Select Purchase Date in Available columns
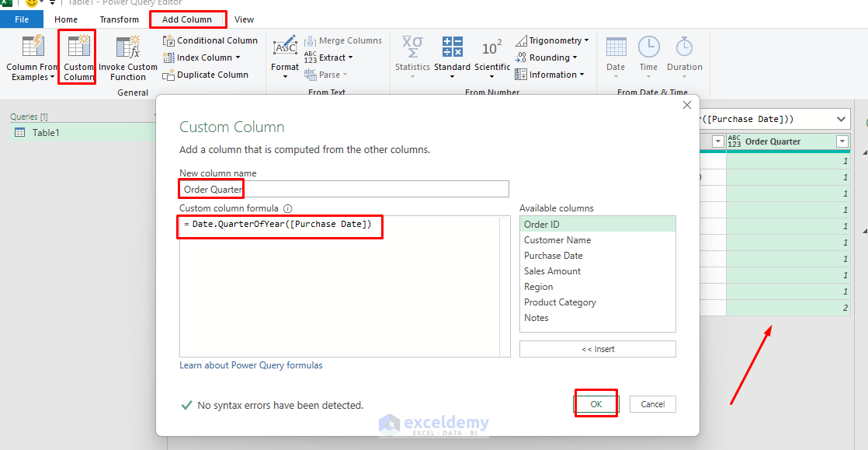868x450 pixels. (x=597, y=256)
